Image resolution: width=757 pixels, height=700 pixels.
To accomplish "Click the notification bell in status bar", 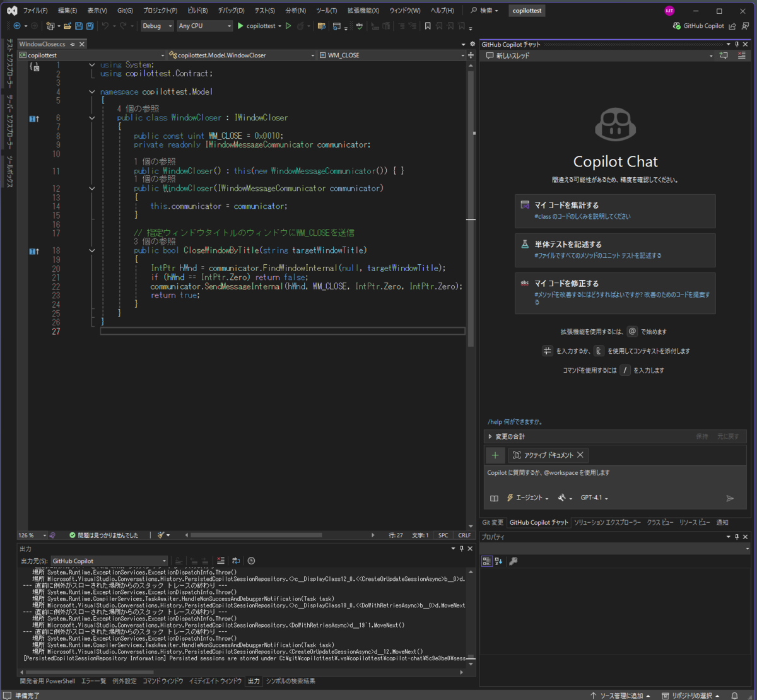I will 734,696.
